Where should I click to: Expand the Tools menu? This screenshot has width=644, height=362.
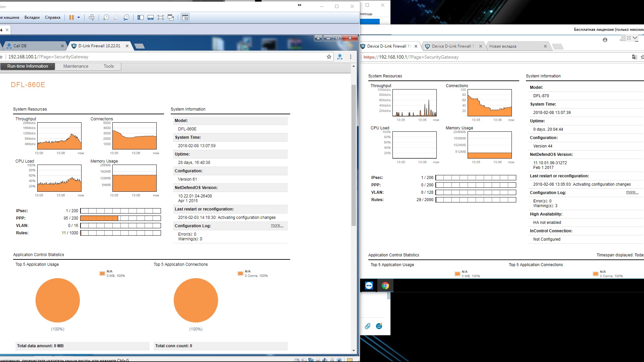(x=109, y=66)
